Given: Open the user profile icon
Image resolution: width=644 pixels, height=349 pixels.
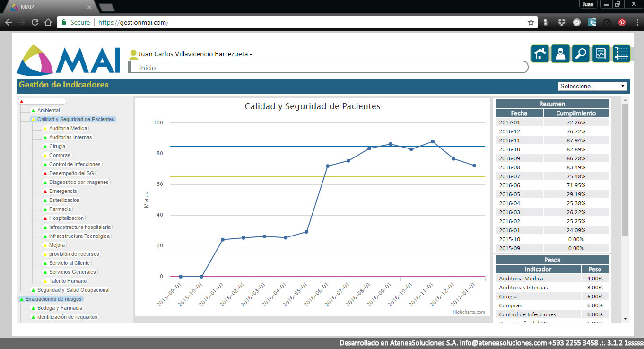Looking at the screenshot, I should pyautogui.click(x=560, y=53).
